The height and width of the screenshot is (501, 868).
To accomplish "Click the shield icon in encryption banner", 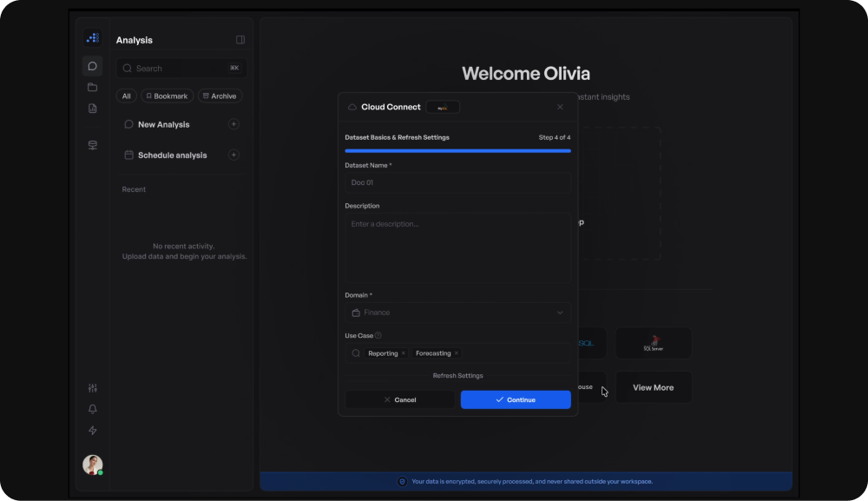I will (x=403, y=482).
